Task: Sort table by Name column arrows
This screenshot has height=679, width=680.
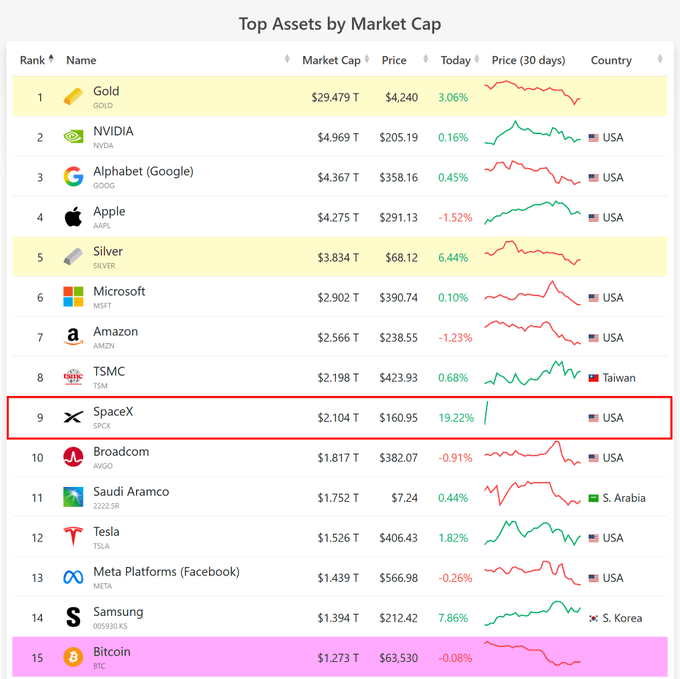Action: pyautogui.click(x=287, y=59)
